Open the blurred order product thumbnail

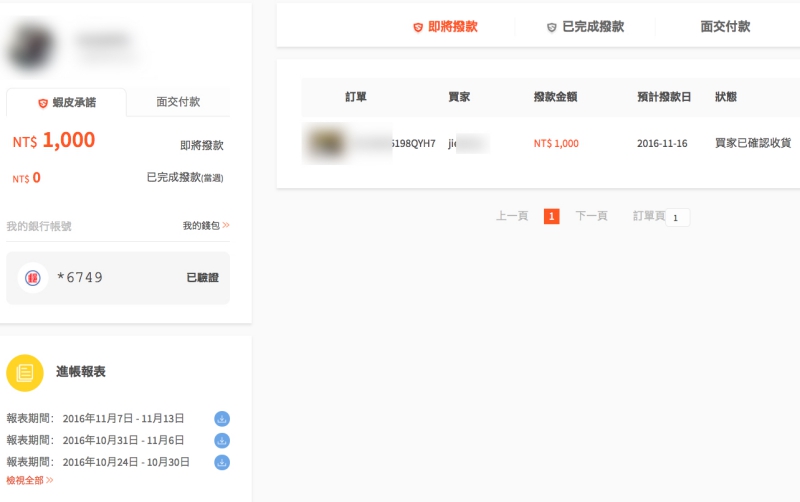[x=325, y=143]
